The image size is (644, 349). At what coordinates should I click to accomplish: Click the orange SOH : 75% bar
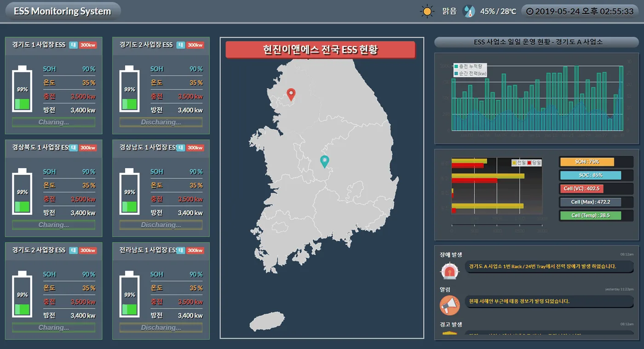pos(587,162)
